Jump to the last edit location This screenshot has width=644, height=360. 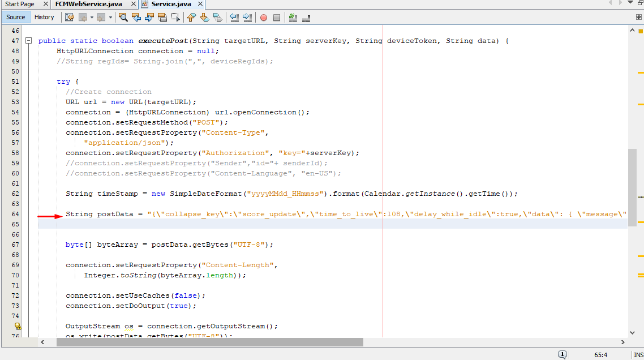(70, 17)
